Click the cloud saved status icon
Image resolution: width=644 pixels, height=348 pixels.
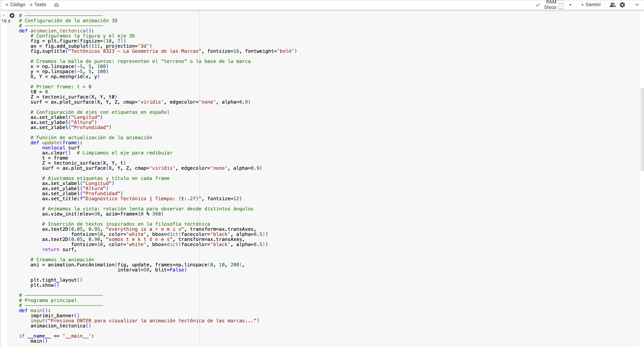click(56, 5)
